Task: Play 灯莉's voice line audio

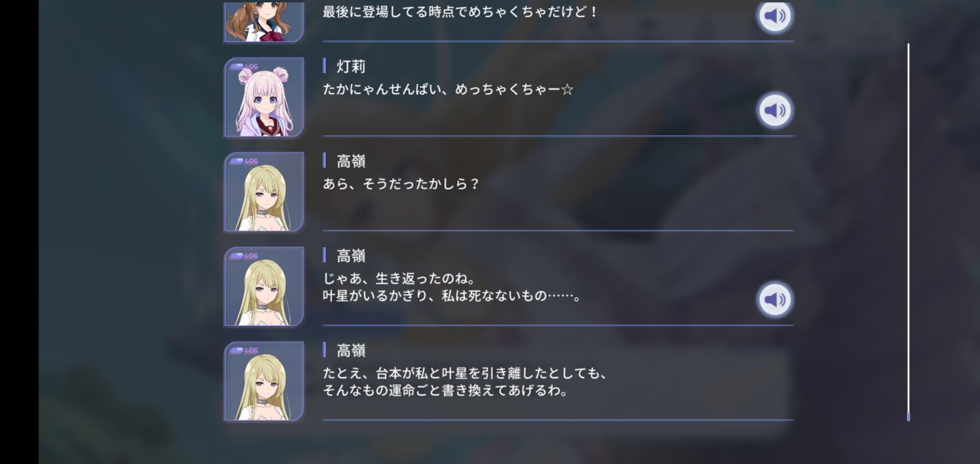Action: (x=775, y=110)
